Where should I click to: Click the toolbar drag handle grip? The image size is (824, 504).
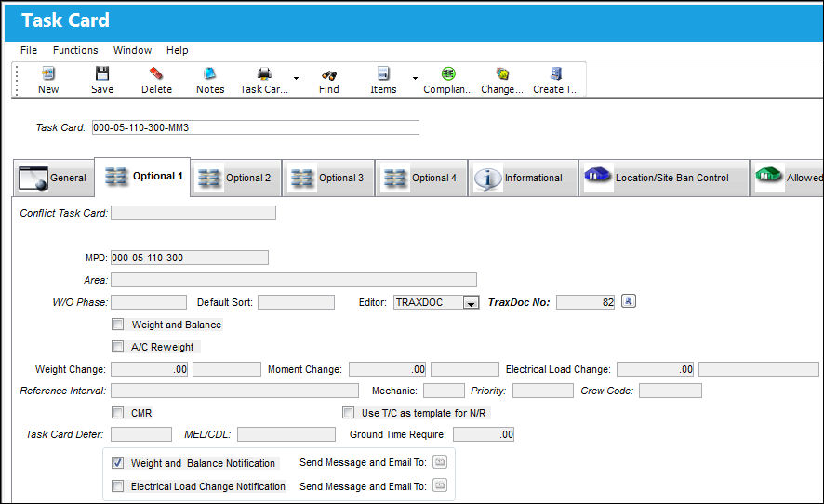tap(17, 80)
